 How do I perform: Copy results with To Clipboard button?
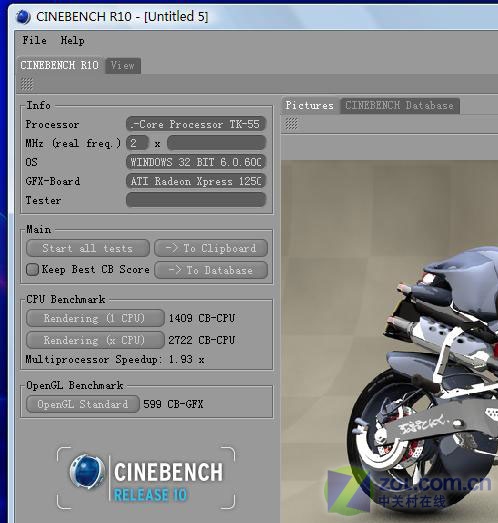[211, 248]
